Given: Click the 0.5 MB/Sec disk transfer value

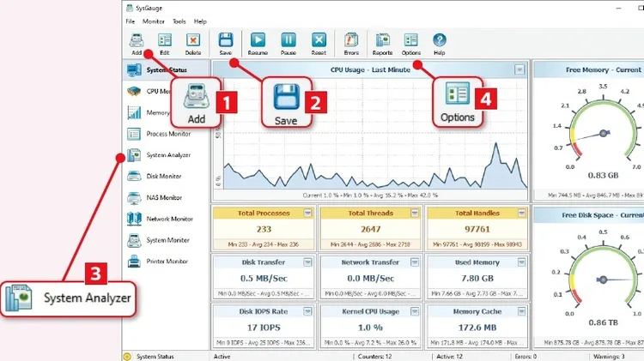Looking at the screenshot, I should (x=264, y=278).
